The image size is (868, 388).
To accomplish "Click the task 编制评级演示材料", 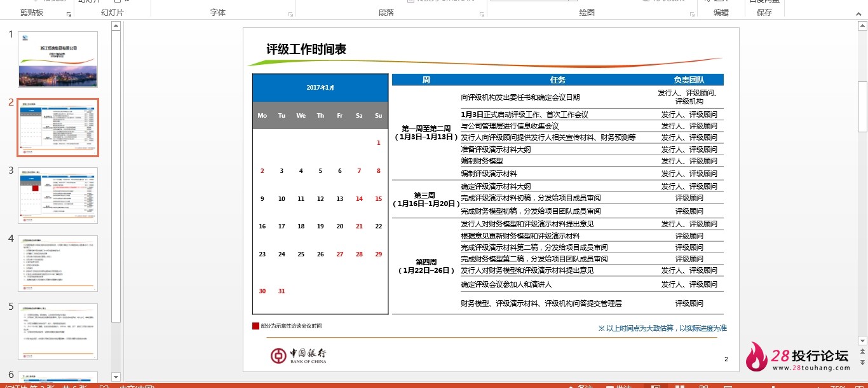I will [489, 174].
